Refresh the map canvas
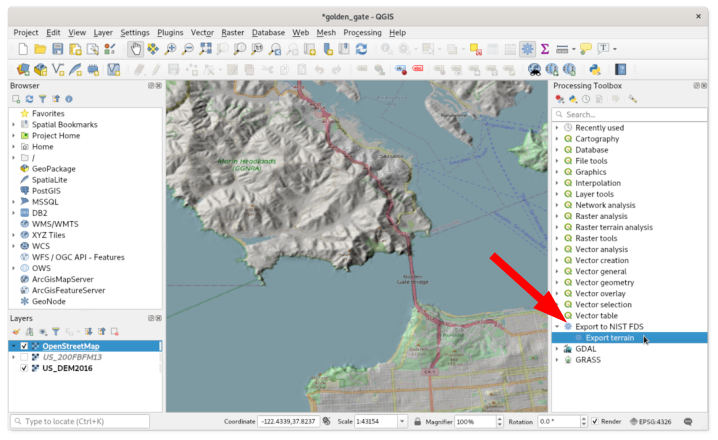This screenshot has width=718, height=440. tap(361, 49)
